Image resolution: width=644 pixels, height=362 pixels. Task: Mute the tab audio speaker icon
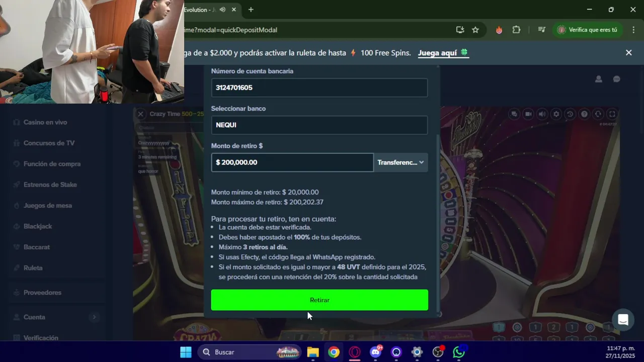[x=222, y=10]
